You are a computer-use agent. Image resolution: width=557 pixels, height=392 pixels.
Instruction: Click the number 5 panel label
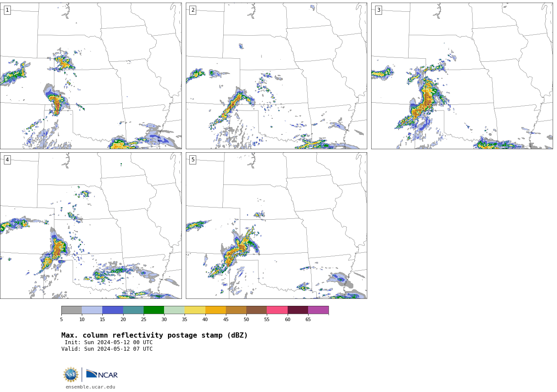tap(193, 160)
